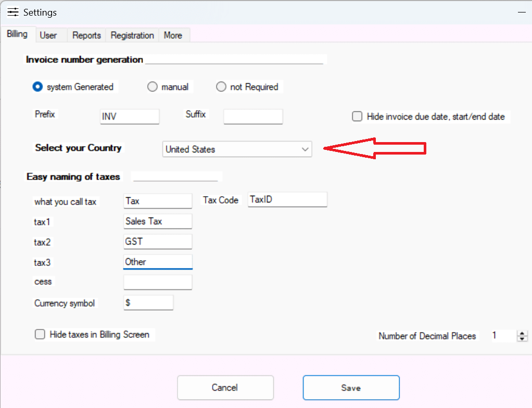The width and height of the screenshot is (532, 408).
Task: Focus the empty Suffix input field
Action: [x=253, y=117]
